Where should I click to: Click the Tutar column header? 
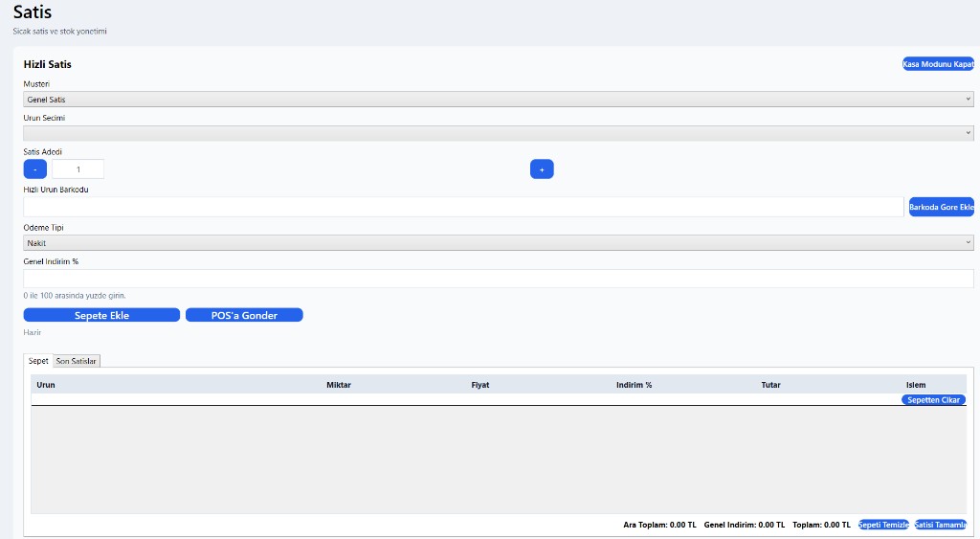click(x=770, y=385)
